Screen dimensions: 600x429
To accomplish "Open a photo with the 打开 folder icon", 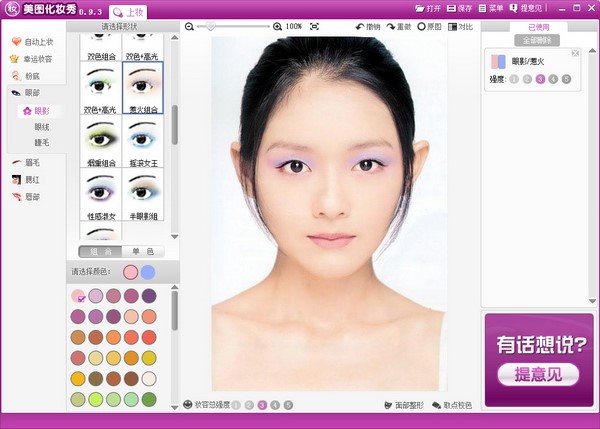I will pyautogui.click(x=428, y=8).
